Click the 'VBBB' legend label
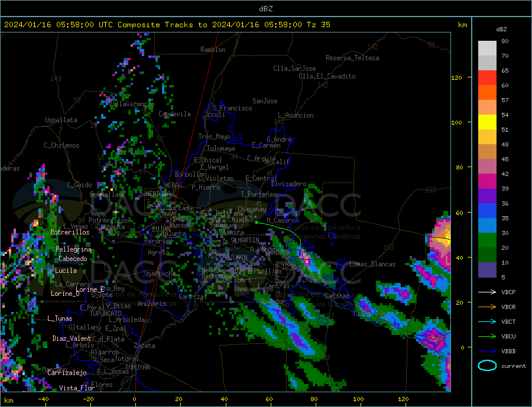The height and width of the screenshot is (407, 532). (x=508, y=351)
